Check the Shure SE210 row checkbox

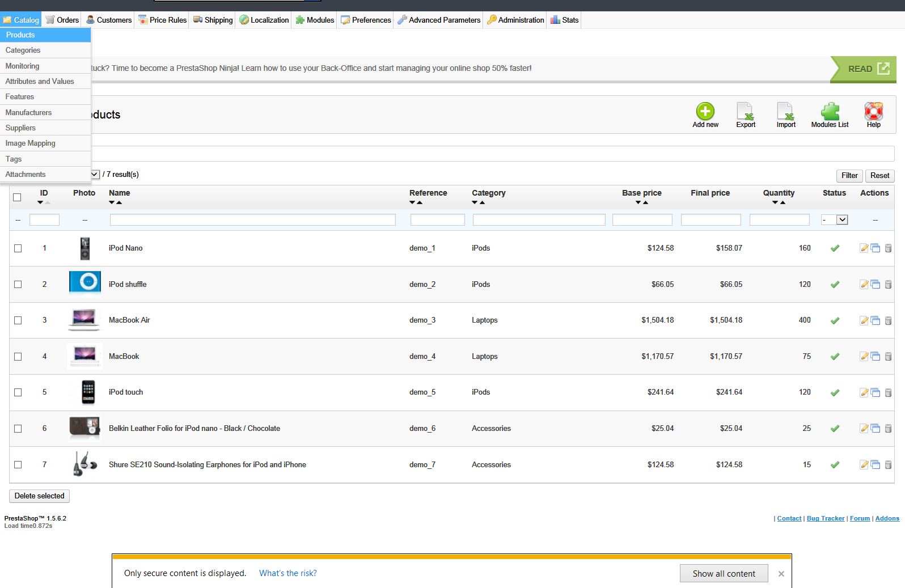(18, 465)
